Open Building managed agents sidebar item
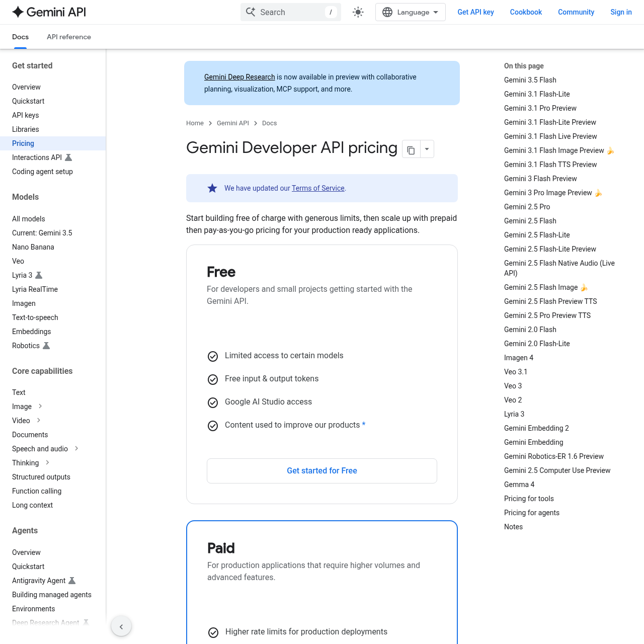 (53, 595)
